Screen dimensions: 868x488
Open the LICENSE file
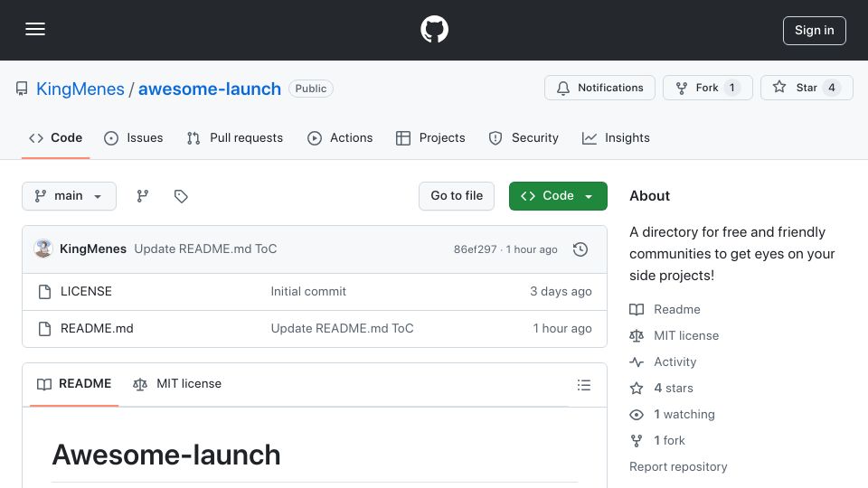(x=86, y=292)
